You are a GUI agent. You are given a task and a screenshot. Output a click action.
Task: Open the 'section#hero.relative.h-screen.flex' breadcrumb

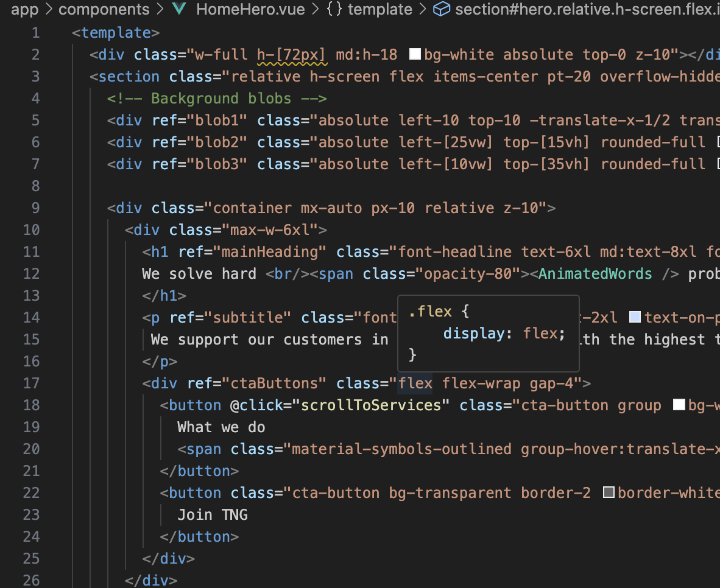pos(587,9)
